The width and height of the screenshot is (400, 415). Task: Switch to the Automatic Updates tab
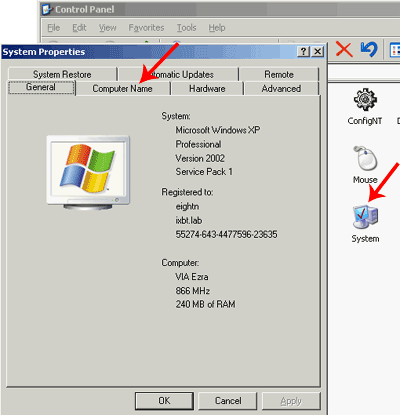click(179, 74)
